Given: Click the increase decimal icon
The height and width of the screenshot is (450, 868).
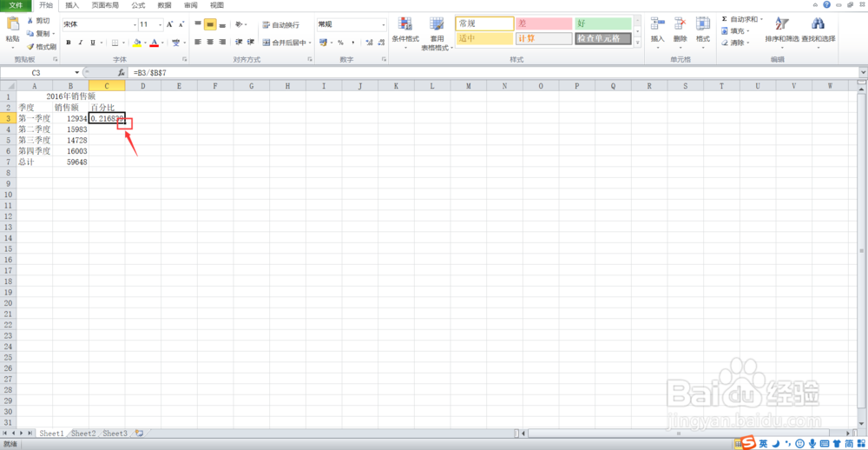Looking at the screenshot, I should [x=369, y=43].
